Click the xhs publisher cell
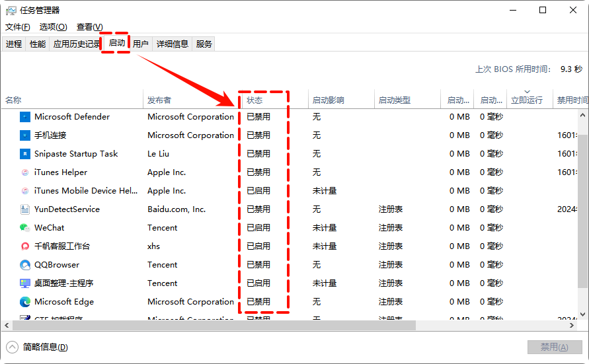This screenshot has height=364, width=589. (153, 246)
